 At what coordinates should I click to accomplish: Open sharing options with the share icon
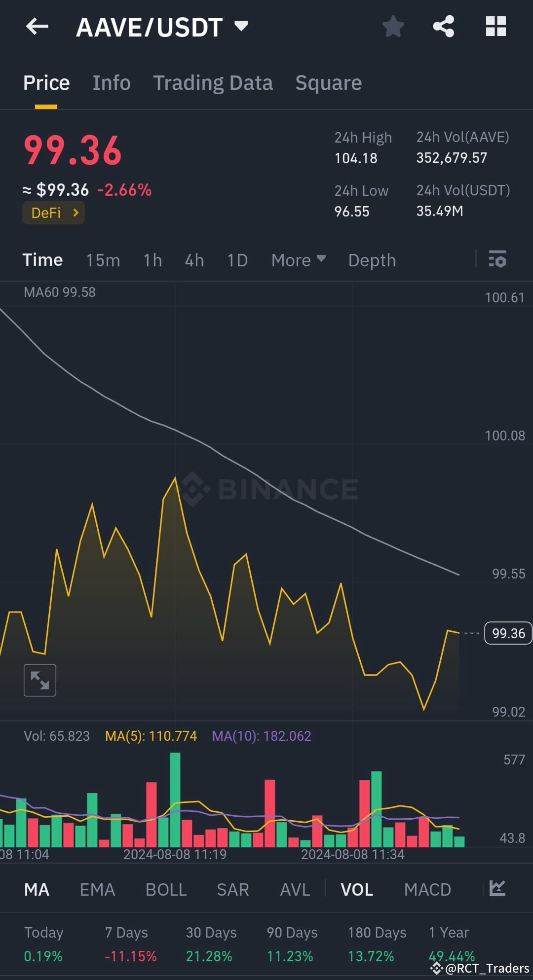pyautogui.click(x=444, y=27)
